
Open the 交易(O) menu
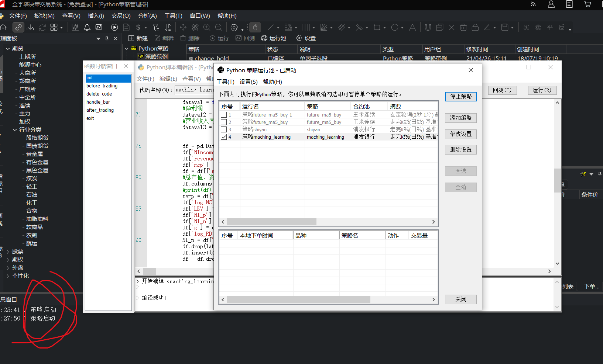point(121,16)
